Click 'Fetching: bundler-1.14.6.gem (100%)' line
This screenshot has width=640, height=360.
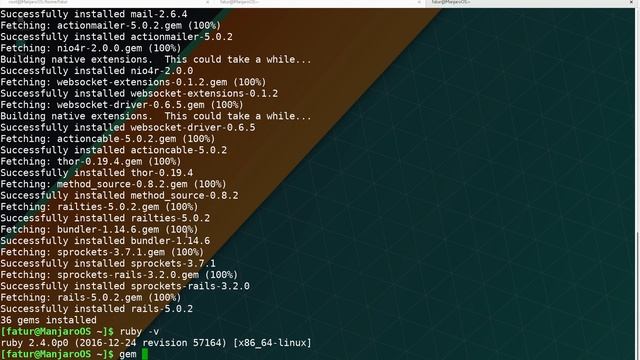pos(99,230)
